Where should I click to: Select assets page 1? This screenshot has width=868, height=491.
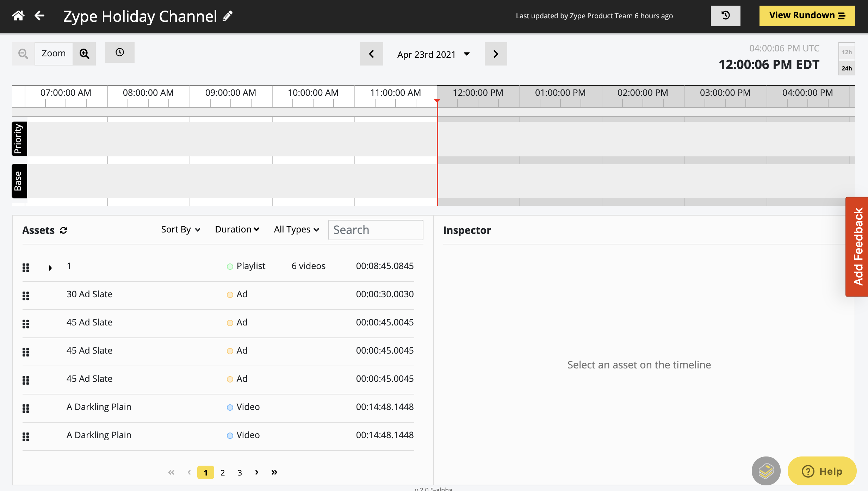pos(206,473)
